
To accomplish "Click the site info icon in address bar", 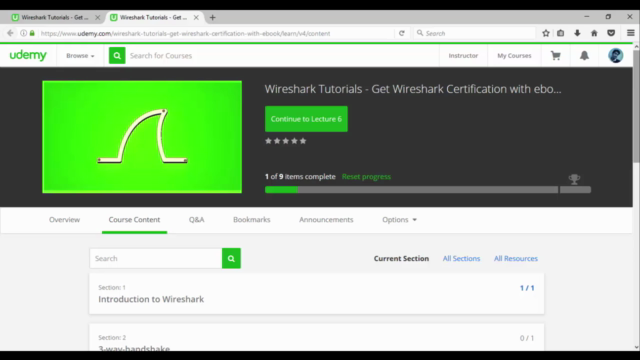I will 23,33.
